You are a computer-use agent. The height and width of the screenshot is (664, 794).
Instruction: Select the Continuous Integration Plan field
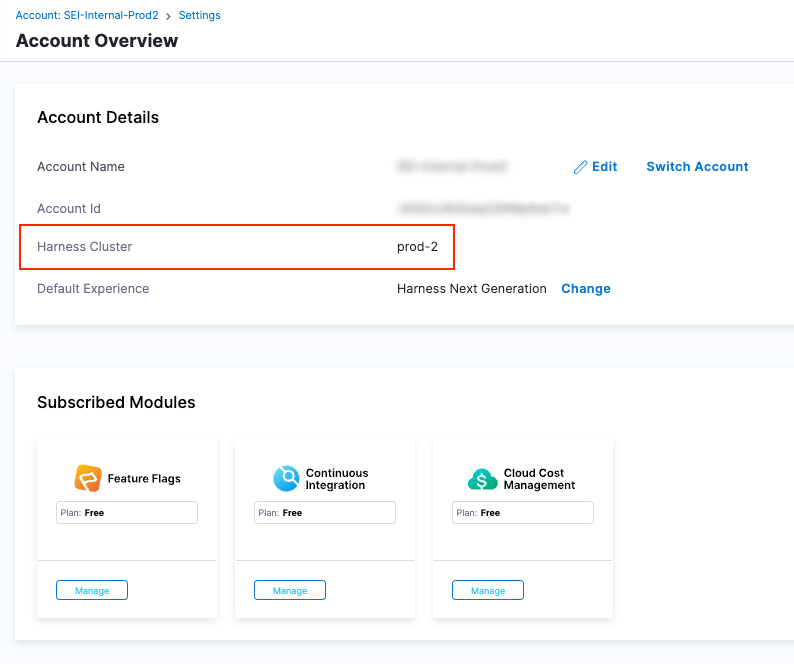325,513
